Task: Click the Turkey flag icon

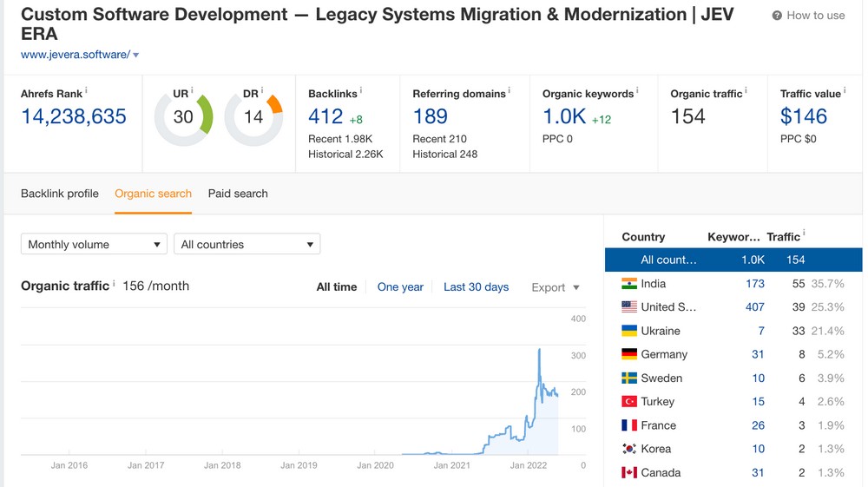Action: pos(629,401)
